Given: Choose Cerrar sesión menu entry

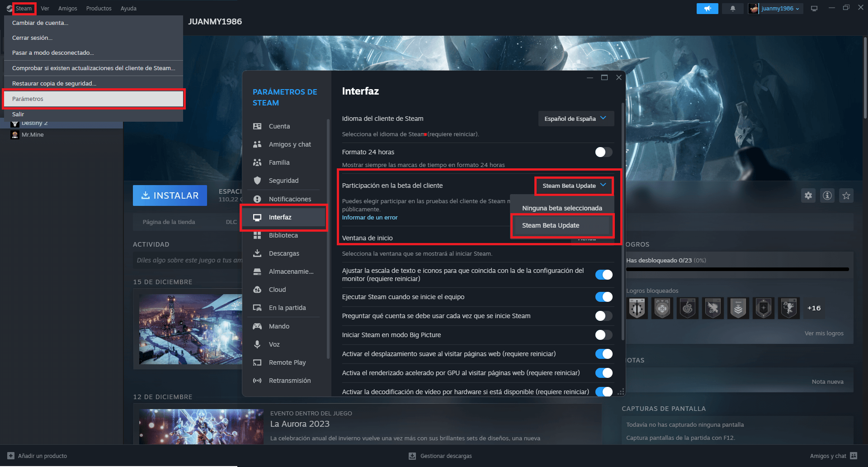Looking at the screenshot, I should coord(94,38).
